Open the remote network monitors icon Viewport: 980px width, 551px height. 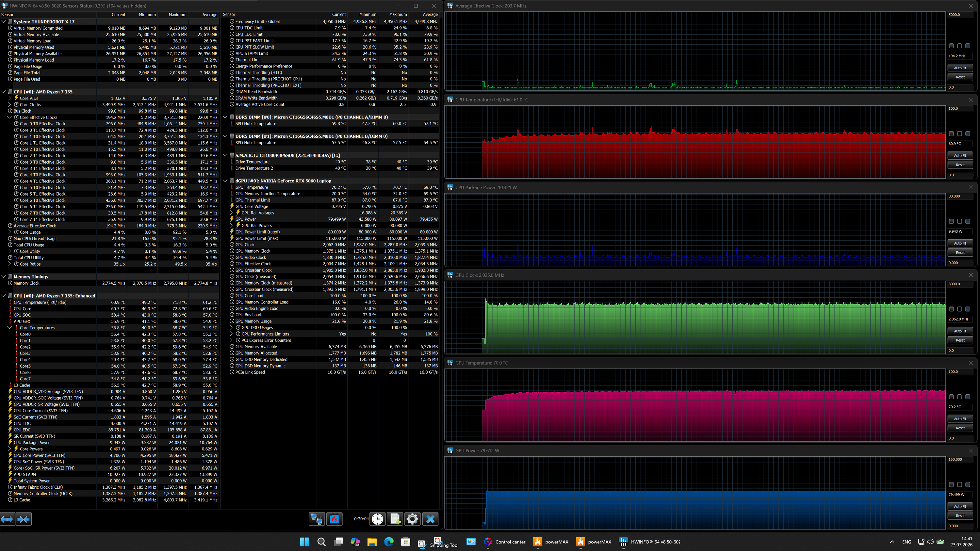(317, 519)
